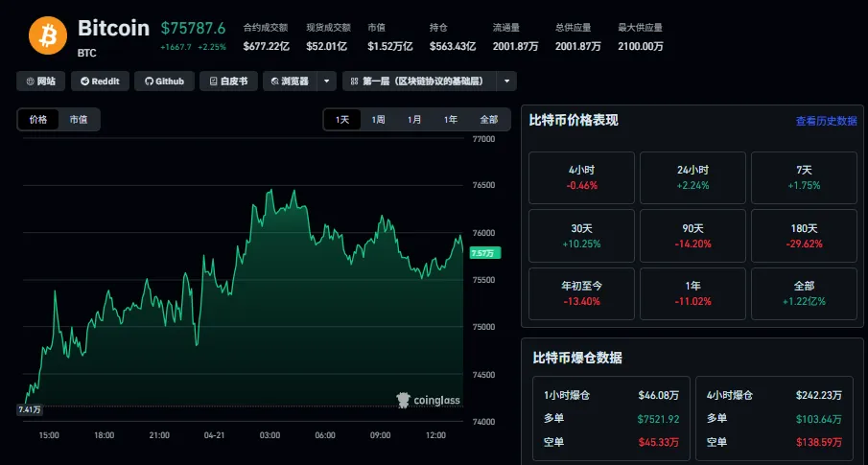The height and width of the screenshot is (465, 868).
Task: Click the $75787.6 price value
Action: [193, 28]
